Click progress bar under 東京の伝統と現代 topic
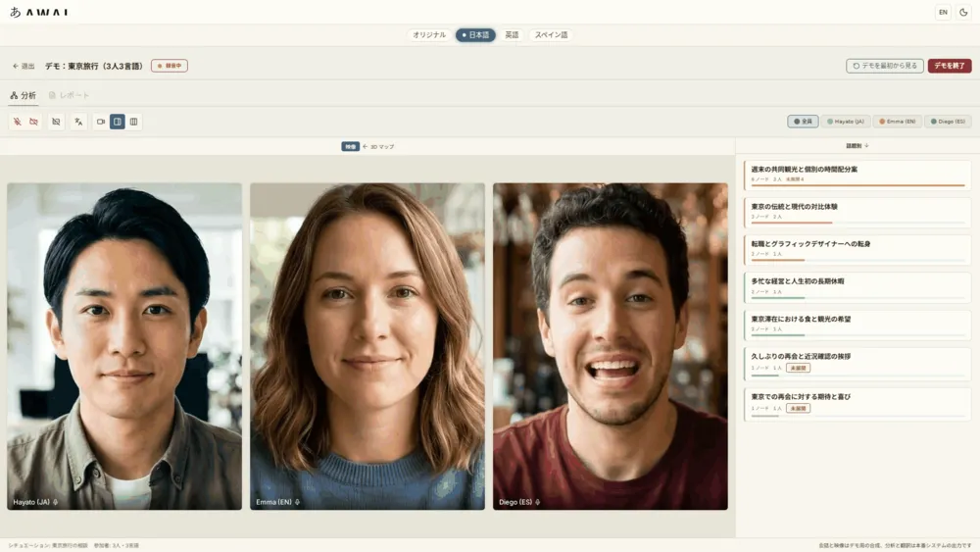980x552 pixels. pyautogui.click(x=858, y=223)
